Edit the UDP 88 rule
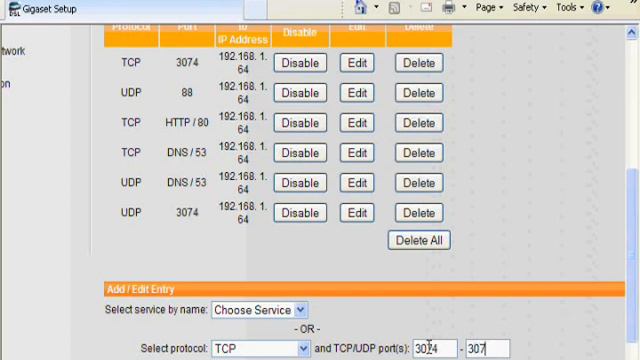Image resolution: width=640 pixels, height=360 pixels. [357, 93]
